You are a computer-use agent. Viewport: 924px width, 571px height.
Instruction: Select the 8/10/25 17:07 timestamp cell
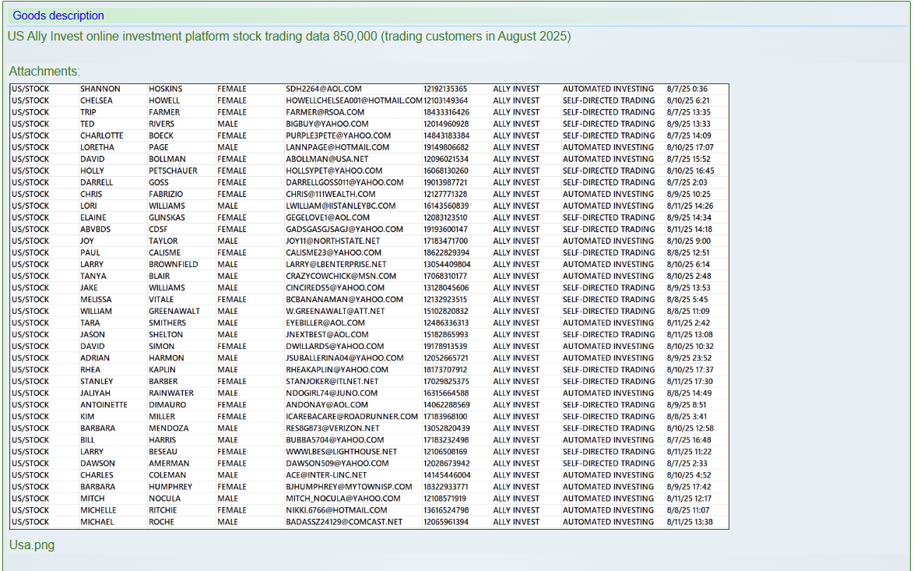point(690,147)
